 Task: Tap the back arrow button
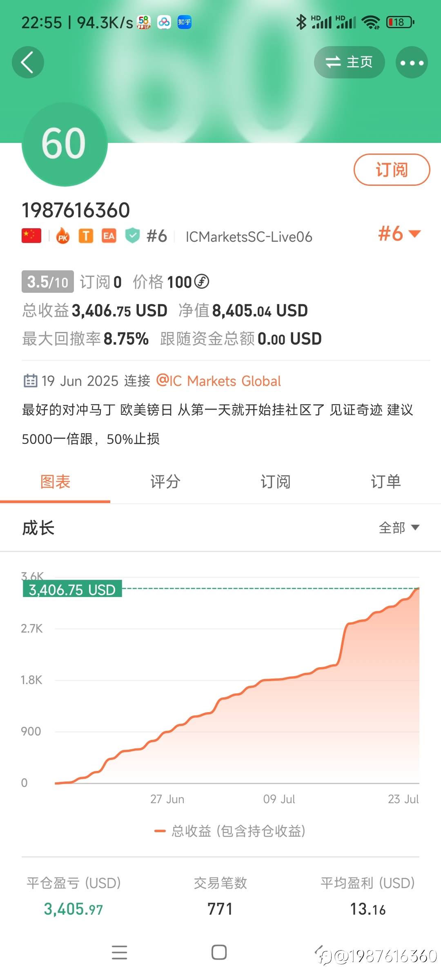[x=28, y=62]
